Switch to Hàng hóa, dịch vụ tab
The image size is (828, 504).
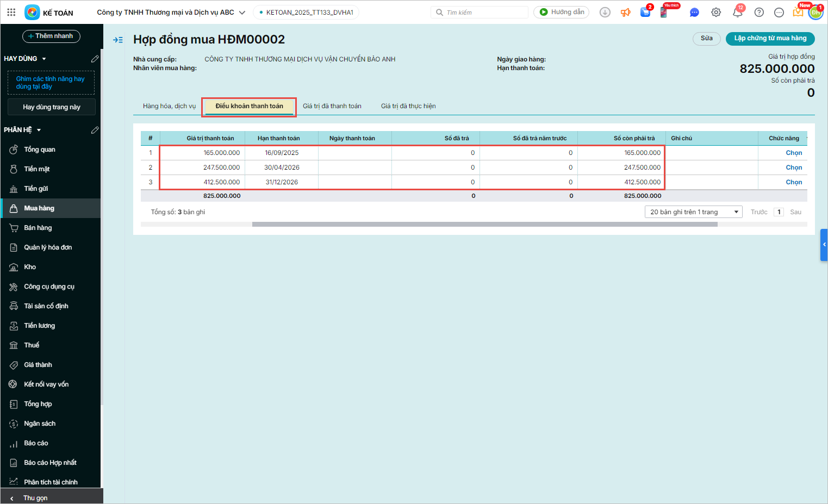pos(169,106)
